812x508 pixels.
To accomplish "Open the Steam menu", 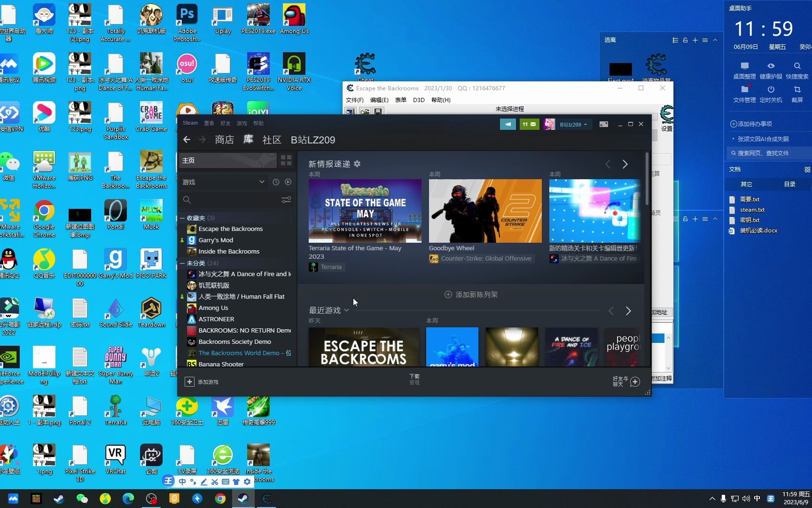I will pyautogui.click(x=190, y=123).
